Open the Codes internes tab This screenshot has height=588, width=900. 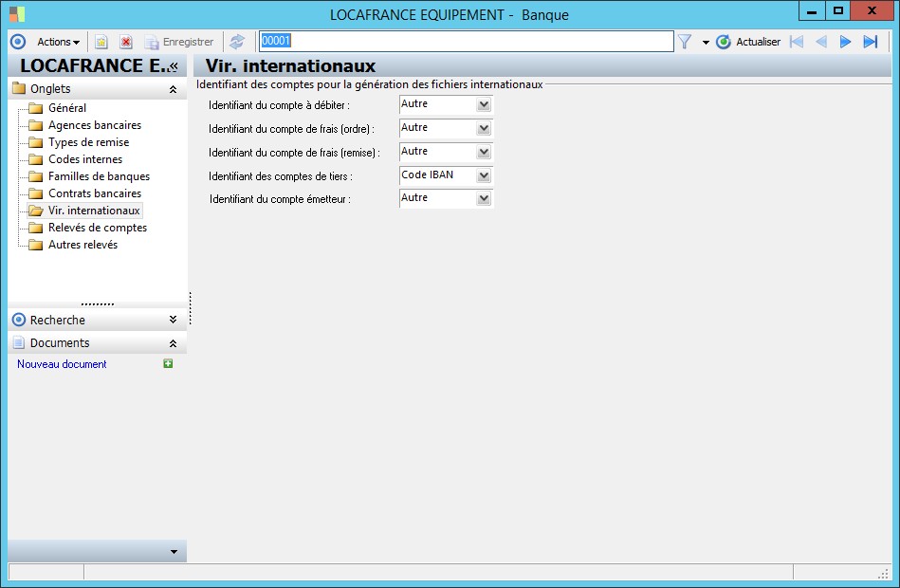click(85, 159)
